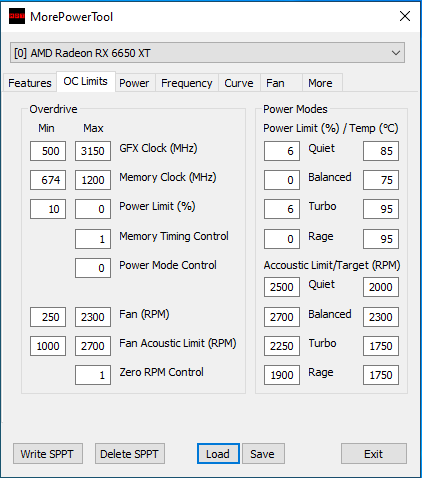The height and width of the screenshot is (478, 422).
Task: Edit the Rage temperature field
Action: point(381,239)
